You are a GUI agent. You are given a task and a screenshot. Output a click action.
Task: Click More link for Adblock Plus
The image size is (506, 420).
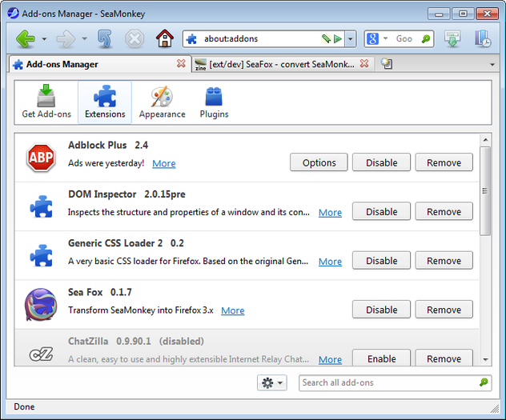point(164,163)
